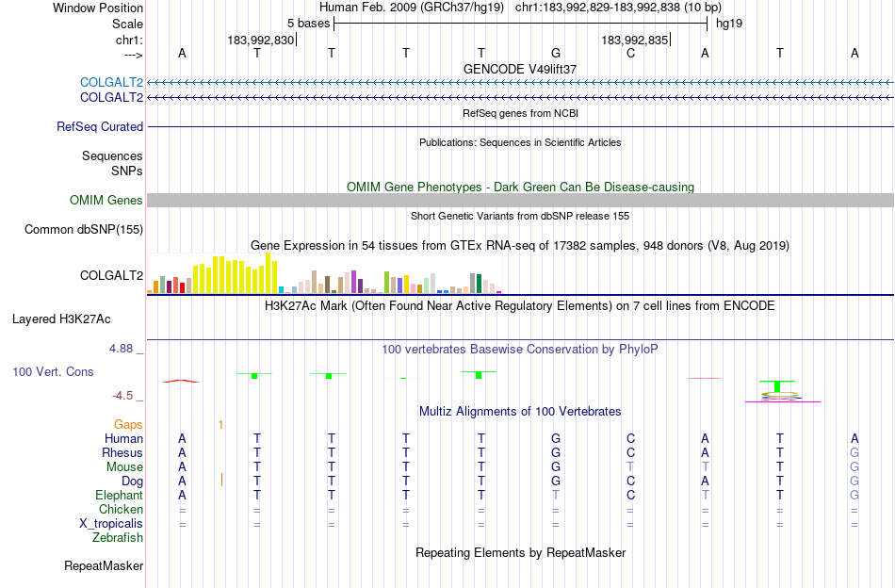Click the light-blue COLGALT2 transcript label
The image size is (895, 588).
pos(111,82)
